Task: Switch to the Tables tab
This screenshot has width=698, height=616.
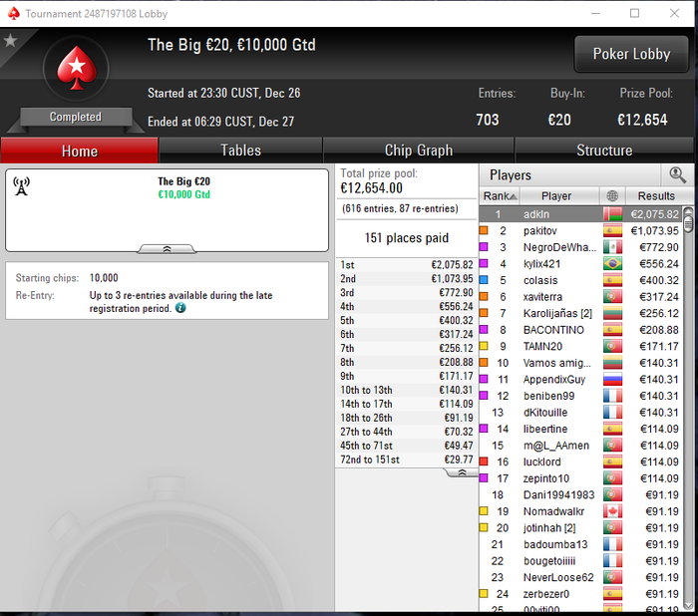Action: coord(240,151)
